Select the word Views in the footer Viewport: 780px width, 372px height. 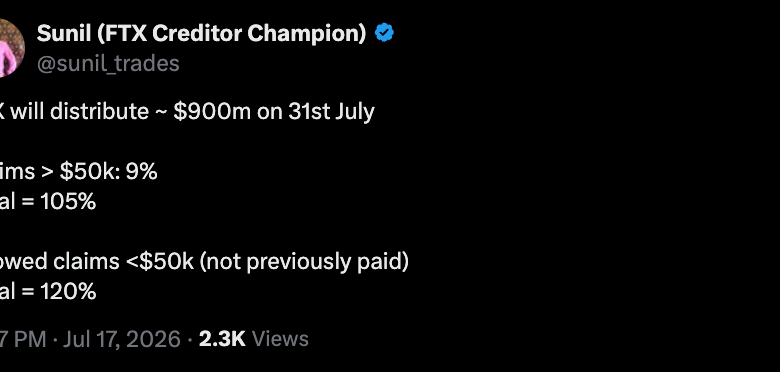point(281,339)
